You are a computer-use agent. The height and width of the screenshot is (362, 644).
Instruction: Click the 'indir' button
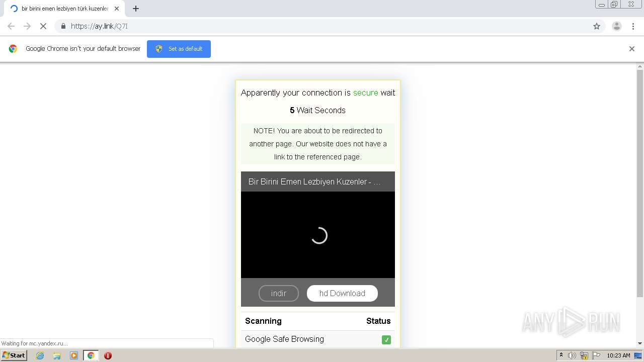point(279,293)
